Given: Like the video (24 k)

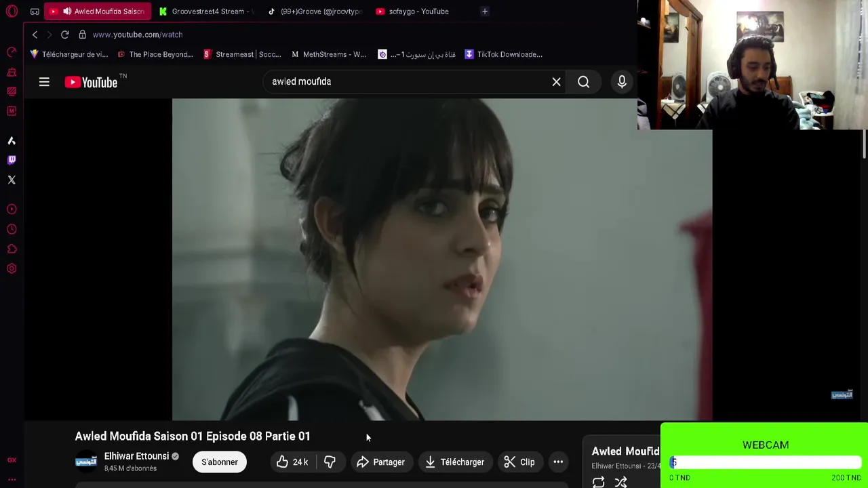Looking at the screenshot, I should tap(292, 462).
